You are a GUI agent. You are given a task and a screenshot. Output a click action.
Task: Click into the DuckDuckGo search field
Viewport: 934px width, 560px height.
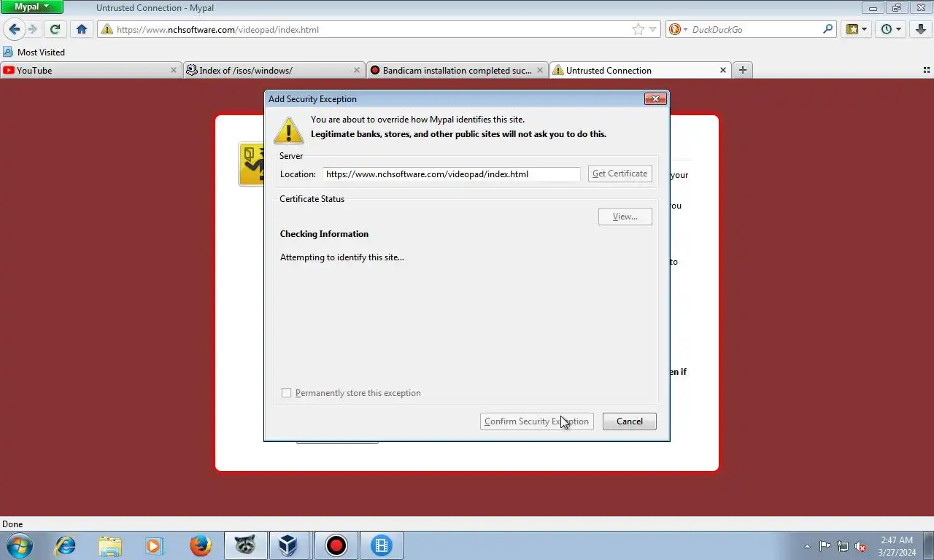point(755,30)
